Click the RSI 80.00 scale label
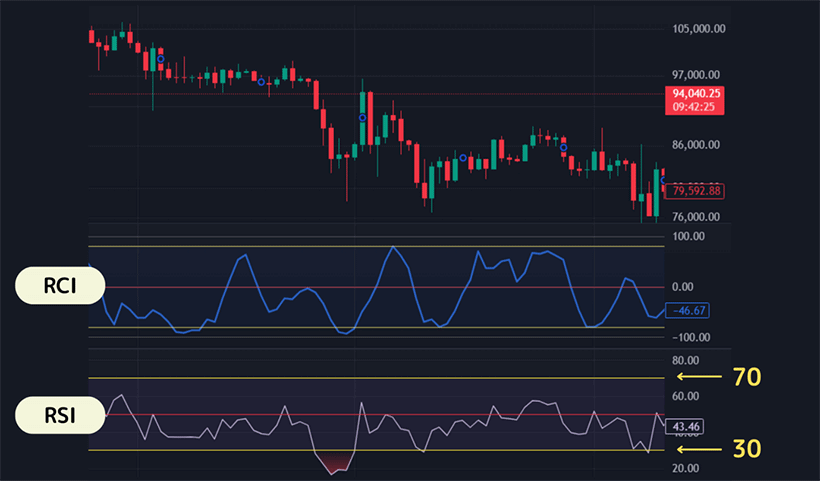This screenshot has height=481, width=820. click(688, 360)
